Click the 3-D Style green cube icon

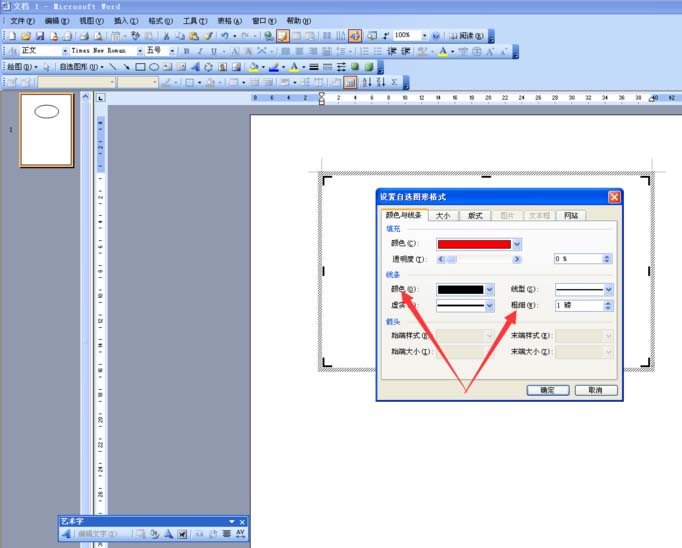pyautogui.click(x=369, y=67)
